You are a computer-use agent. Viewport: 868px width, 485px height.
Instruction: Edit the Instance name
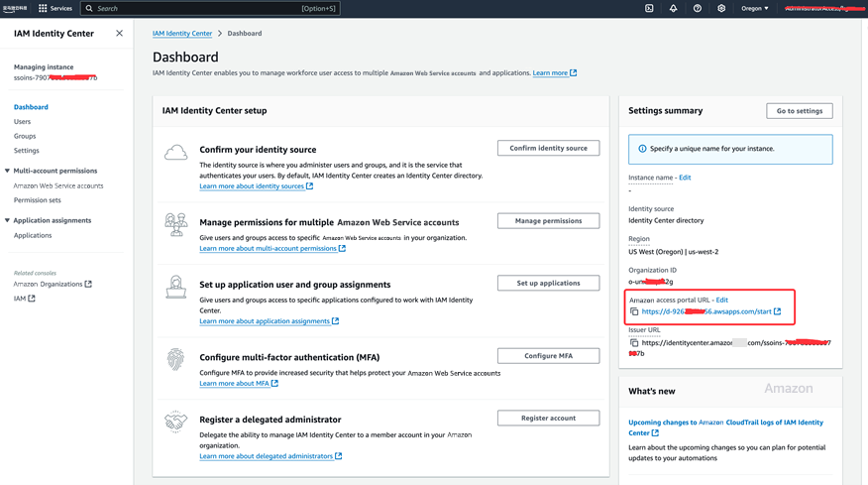(685, 178)
